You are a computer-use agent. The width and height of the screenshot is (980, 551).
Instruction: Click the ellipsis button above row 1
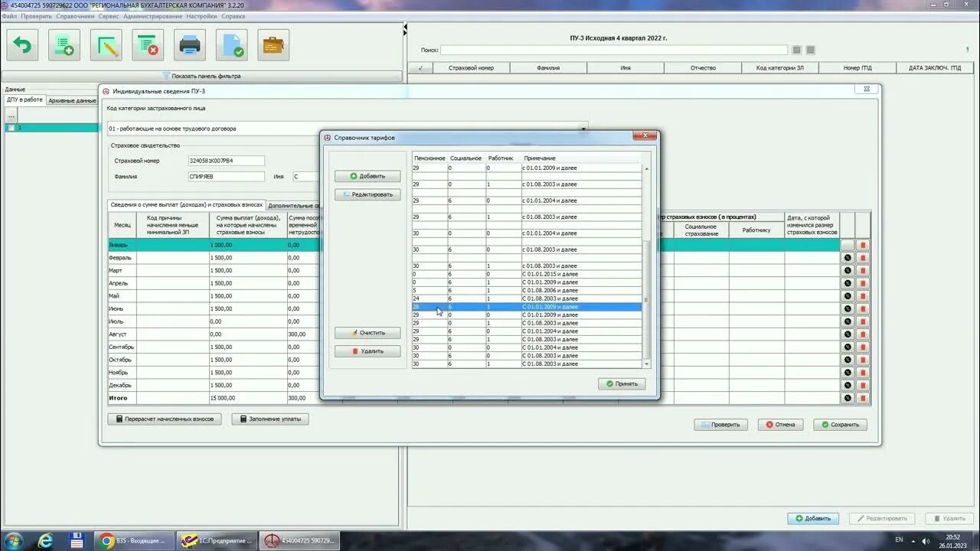click(x=11, y=116)
